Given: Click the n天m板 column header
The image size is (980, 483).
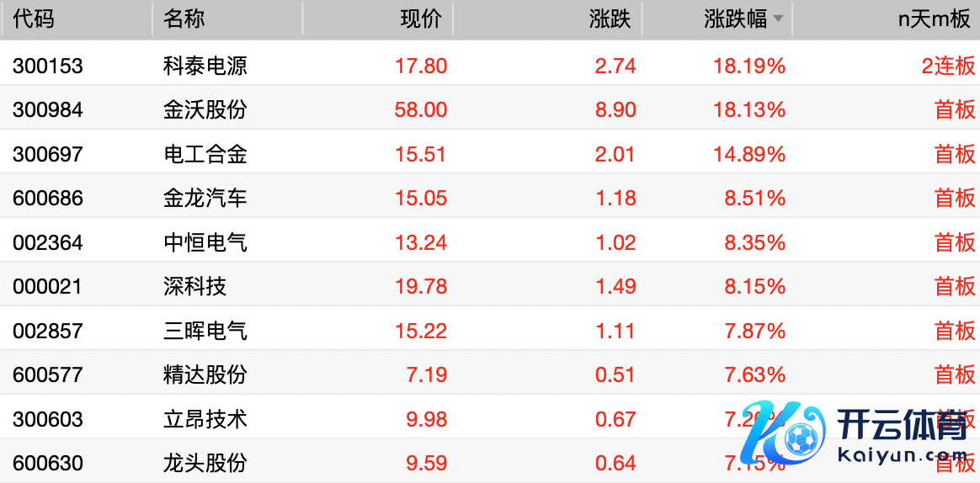Looking at the screenshot, I should pos(935,19).
